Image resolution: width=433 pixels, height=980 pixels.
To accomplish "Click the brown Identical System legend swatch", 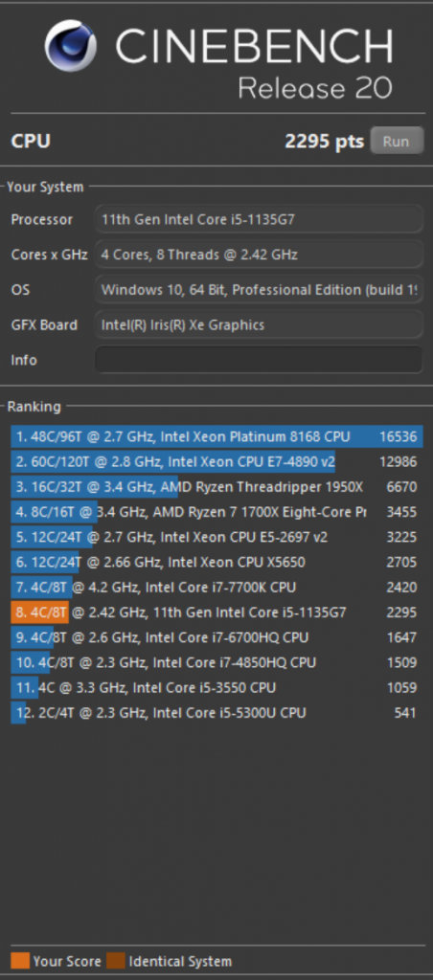I will click(x=116, y=961).
